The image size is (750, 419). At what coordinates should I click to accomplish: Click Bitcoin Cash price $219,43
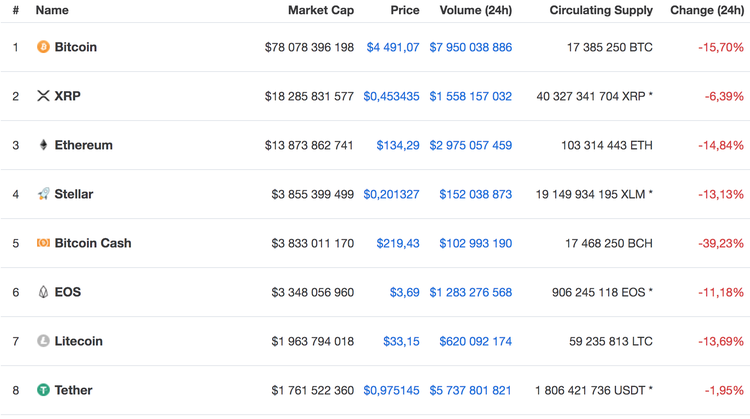(x=398, y=243)
